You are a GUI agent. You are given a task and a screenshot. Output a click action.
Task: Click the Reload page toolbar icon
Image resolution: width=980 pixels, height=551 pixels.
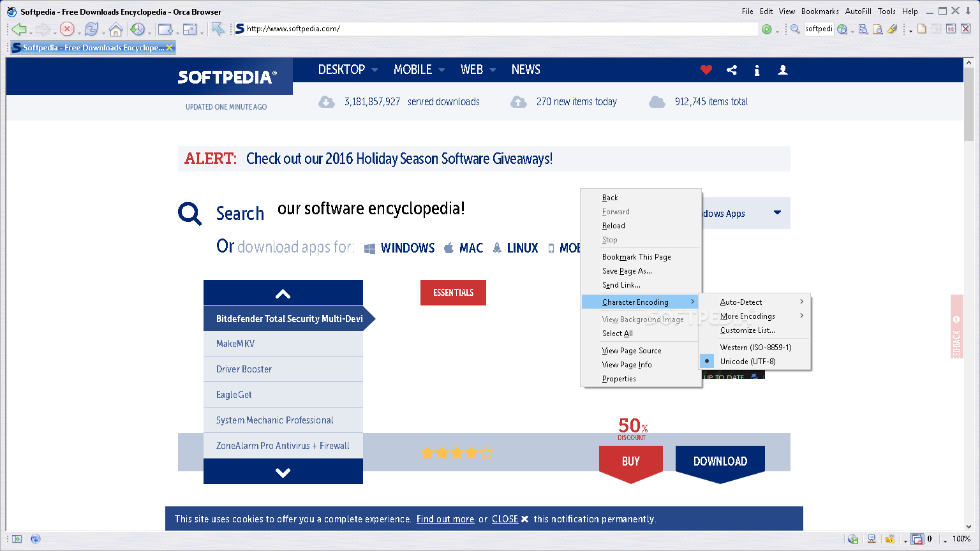click(91, 29)
